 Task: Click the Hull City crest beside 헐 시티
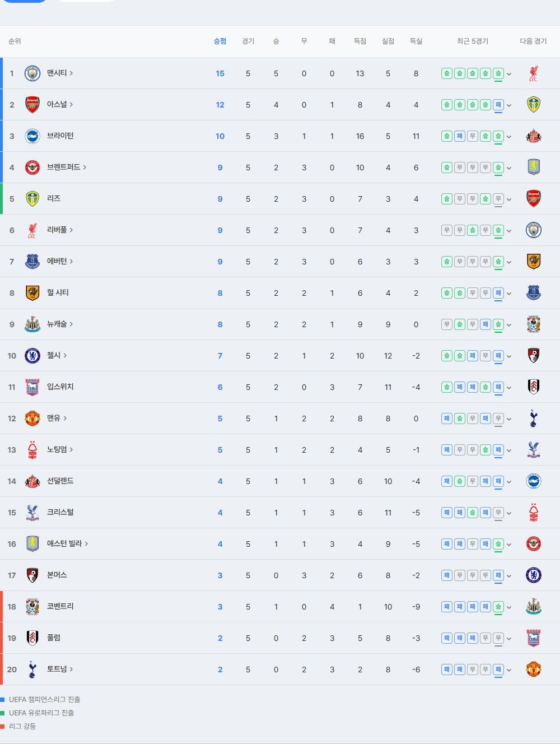coord(32,293)
